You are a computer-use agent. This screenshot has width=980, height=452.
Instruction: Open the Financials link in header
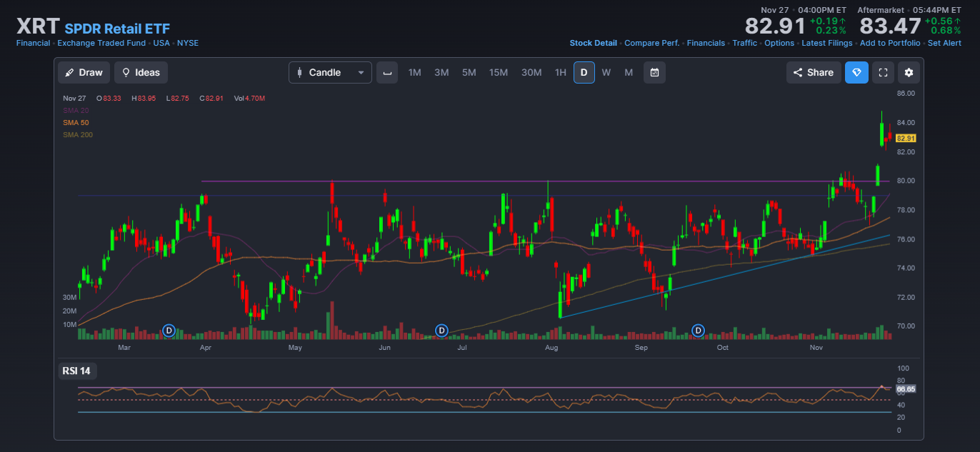(706, 43)
